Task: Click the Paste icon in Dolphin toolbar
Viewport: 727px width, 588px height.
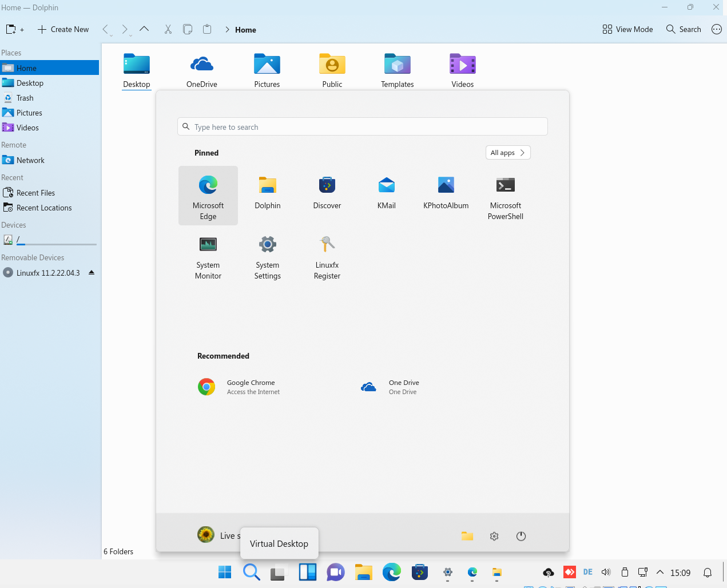Action: (x=207, y=29)
